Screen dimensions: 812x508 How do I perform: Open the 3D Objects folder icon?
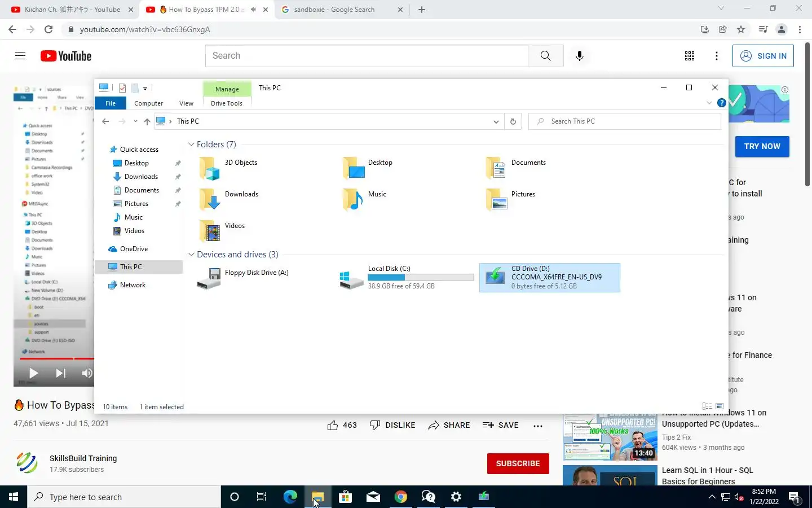(x=210, y=168)
